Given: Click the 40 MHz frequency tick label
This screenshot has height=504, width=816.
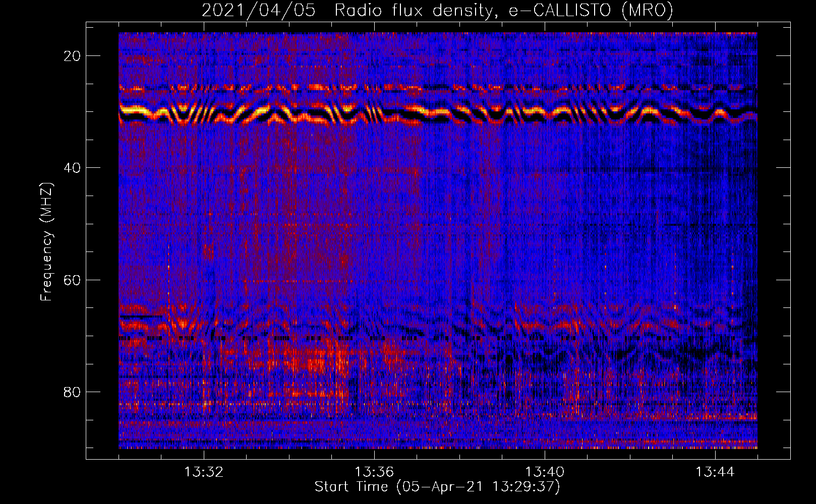Looking at the screenshot, I should pyautogui.click(x=72, y=168).
